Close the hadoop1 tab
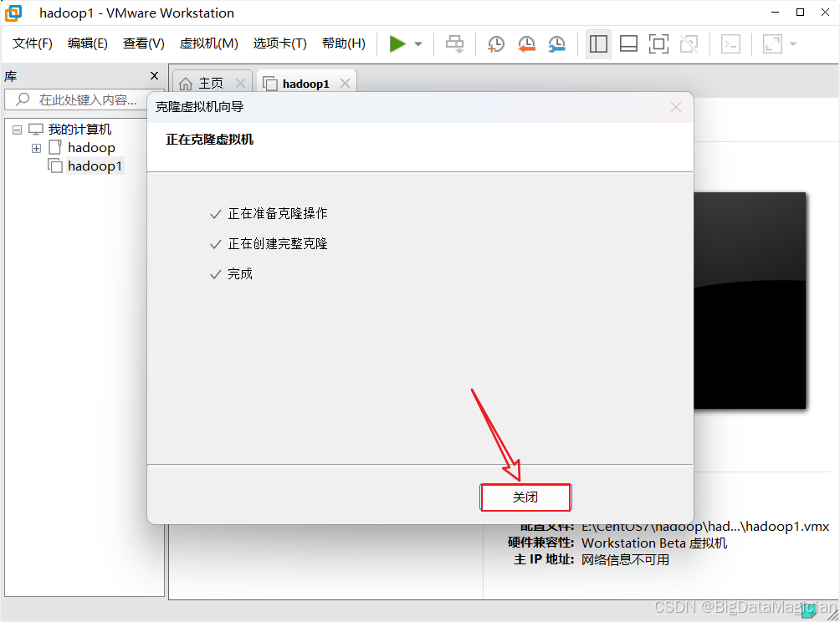 [x=345, y=84]
